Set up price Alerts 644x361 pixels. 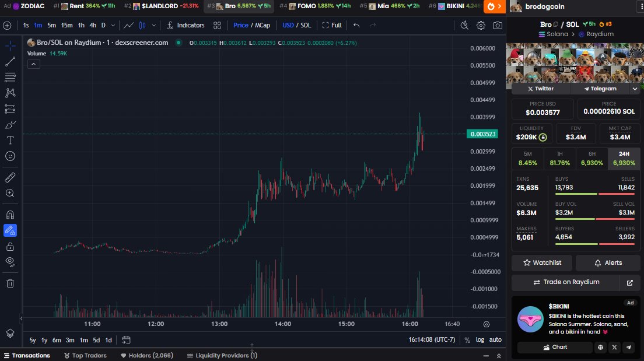click(x=608, y=263)
